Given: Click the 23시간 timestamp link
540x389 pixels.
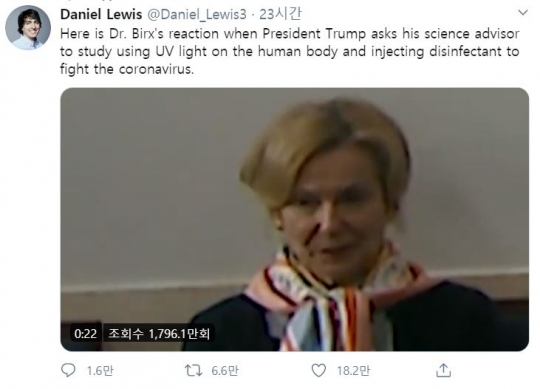Looking at the screenshot, I should tap(280, 14).
